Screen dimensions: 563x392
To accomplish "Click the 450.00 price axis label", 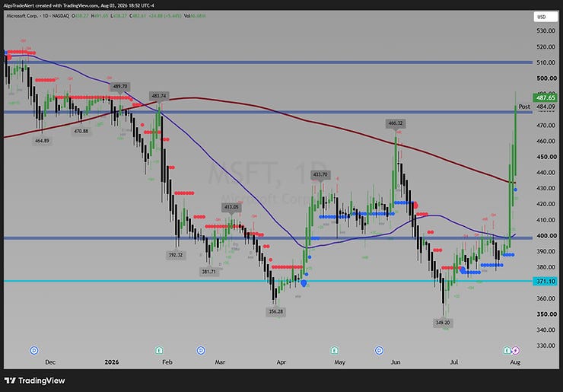I will 546,157.
